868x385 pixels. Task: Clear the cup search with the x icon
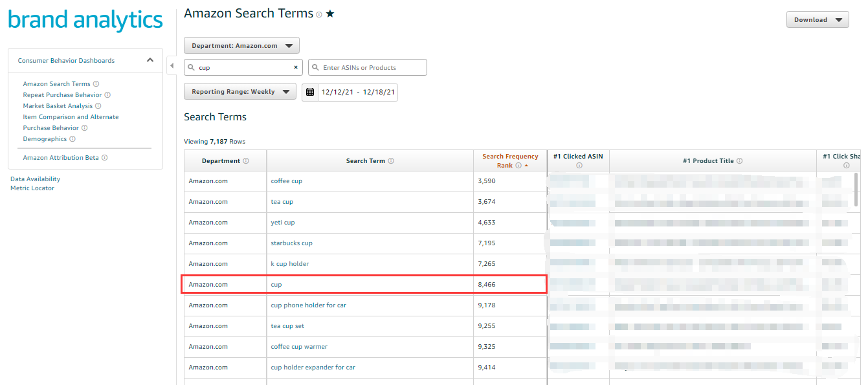(296, 67)
